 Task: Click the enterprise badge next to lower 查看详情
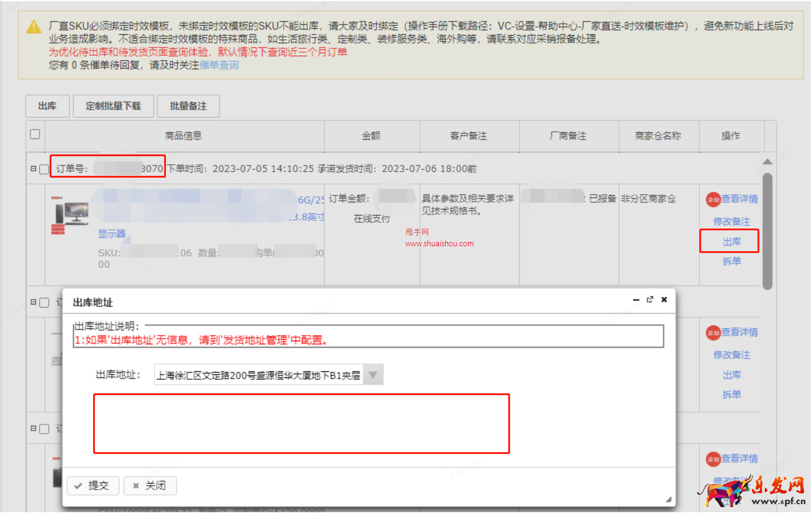click(712, 332)
